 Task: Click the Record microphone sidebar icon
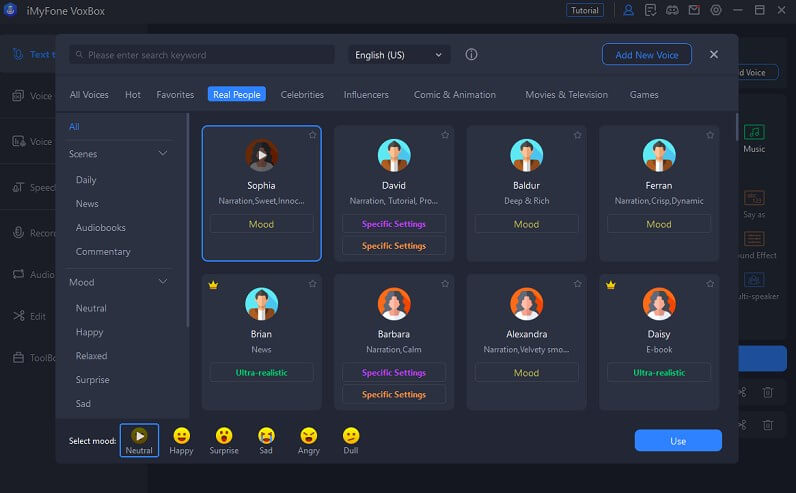(x=18, y=233)
